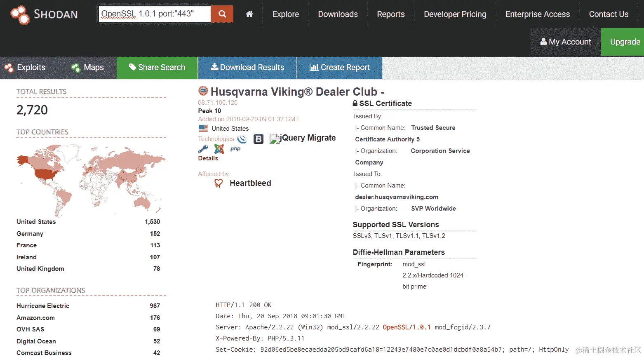
Task: Click the Husqvarna site favicon
Action: (203, 91)
